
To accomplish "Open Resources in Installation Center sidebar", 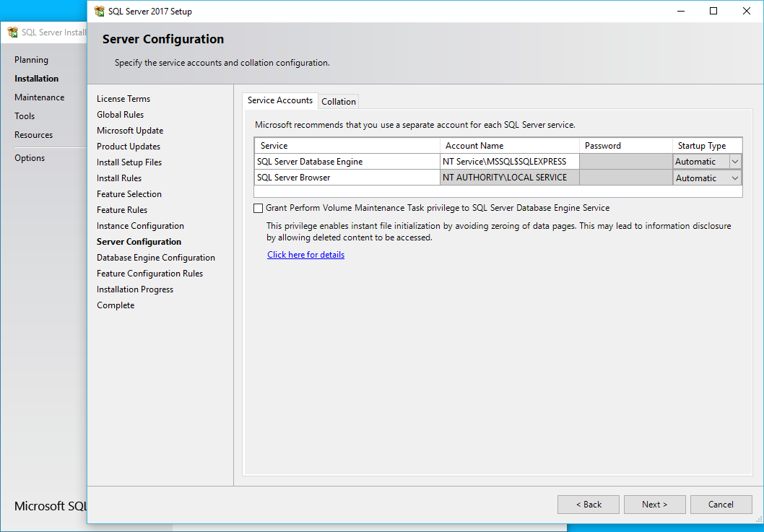I will click(x=34, y=135).
